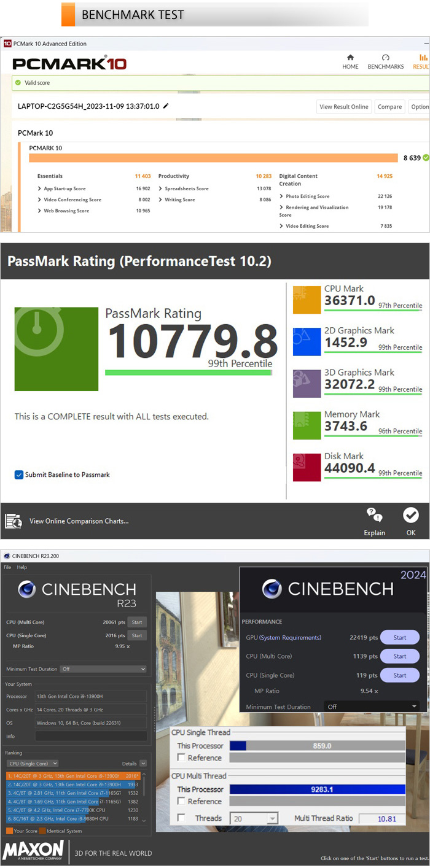
Task: Click the PCMark 10 title bar app icon
Action: [7, 44]
